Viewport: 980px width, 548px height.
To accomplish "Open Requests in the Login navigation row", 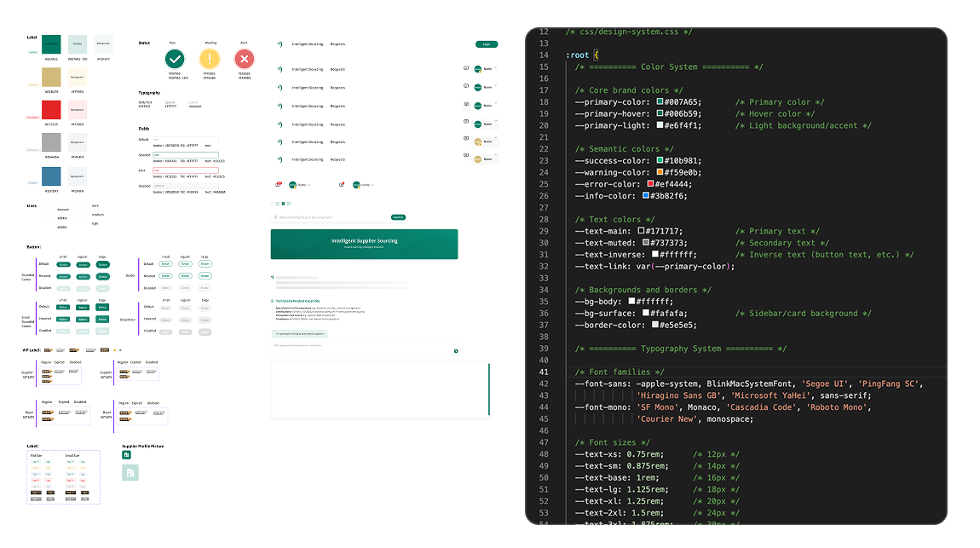I will pos(337,44).
